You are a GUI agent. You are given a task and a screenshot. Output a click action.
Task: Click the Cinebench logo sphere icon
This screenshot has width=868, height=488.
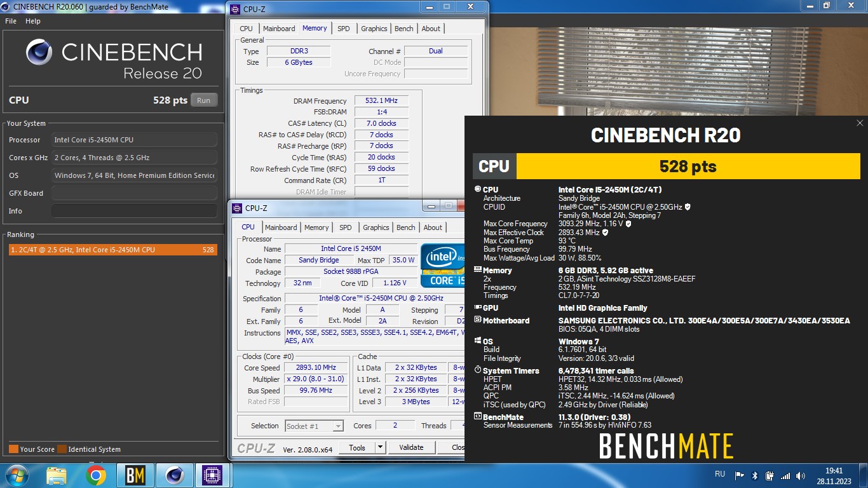[39, 52]
